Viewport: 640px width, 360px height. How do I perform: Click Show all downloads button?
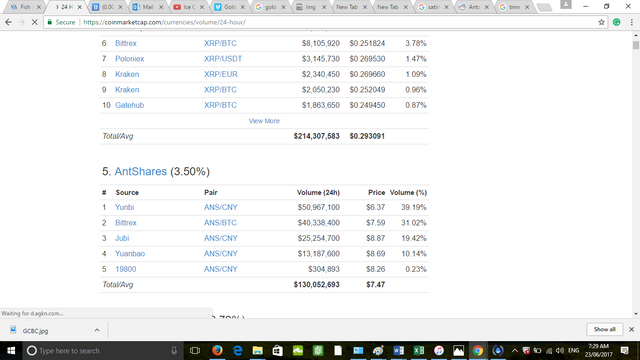(x=604, y=329)
